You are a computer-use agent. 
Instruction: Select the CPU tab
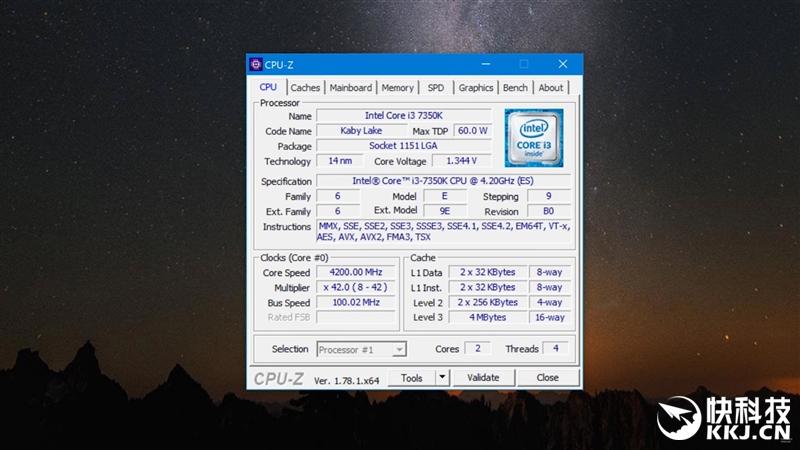pyautogui.click(x=268, y=87)
